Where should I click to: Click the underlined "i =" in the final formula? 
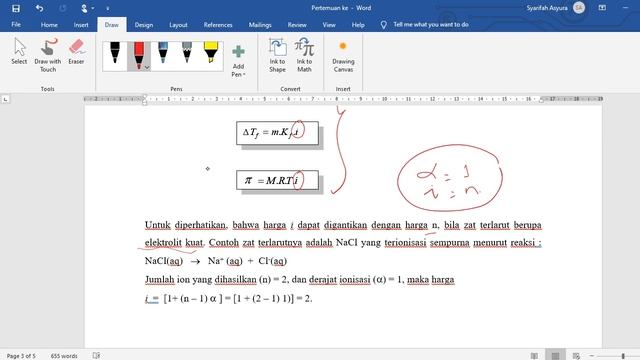tap(151, 298)
